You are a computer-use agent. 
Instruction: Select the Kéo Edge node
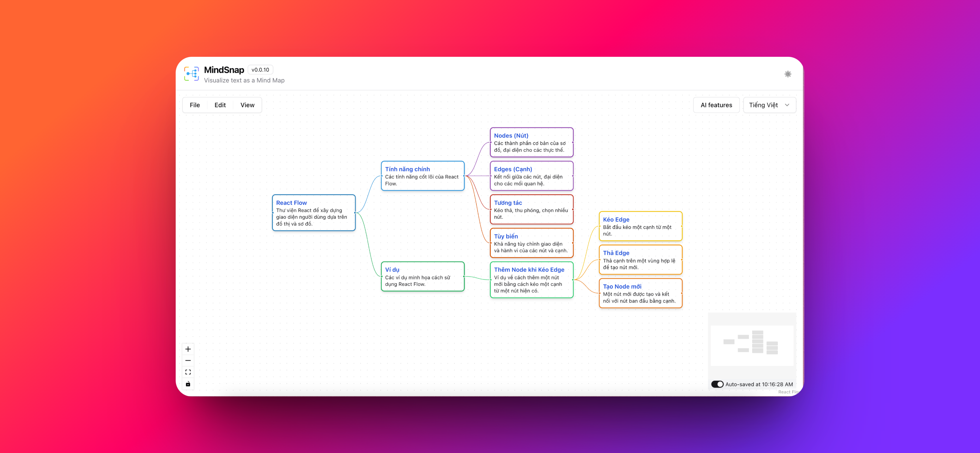click(640, 226)
